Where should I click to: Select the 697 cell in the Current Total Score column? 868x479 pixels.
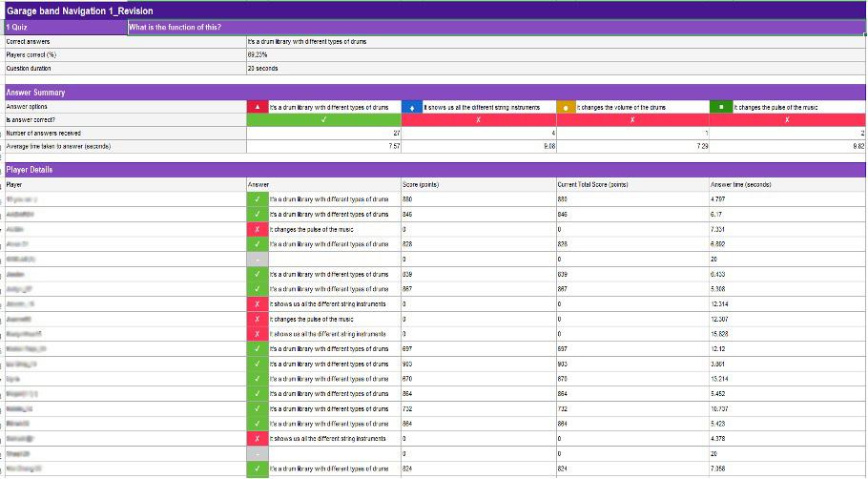point(632,349)
